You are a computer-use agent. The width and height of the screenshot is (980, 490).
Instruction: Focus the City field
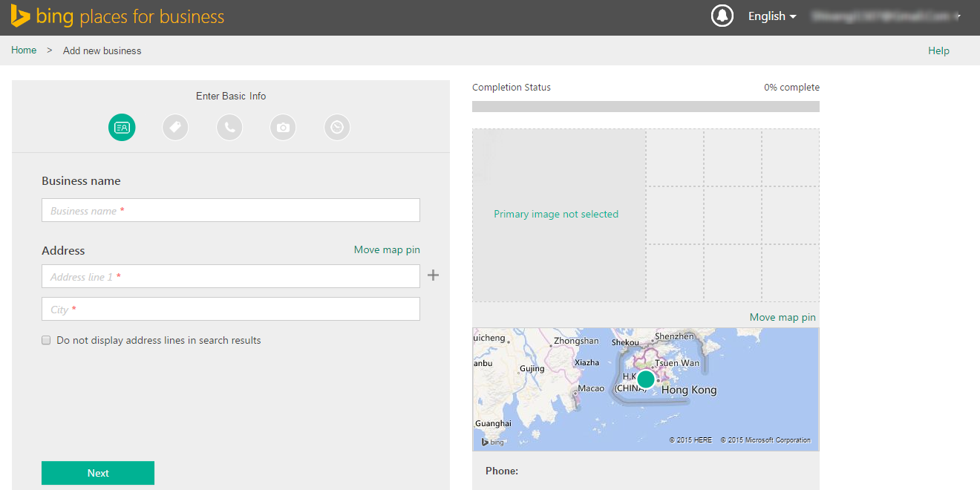point(231,309)
